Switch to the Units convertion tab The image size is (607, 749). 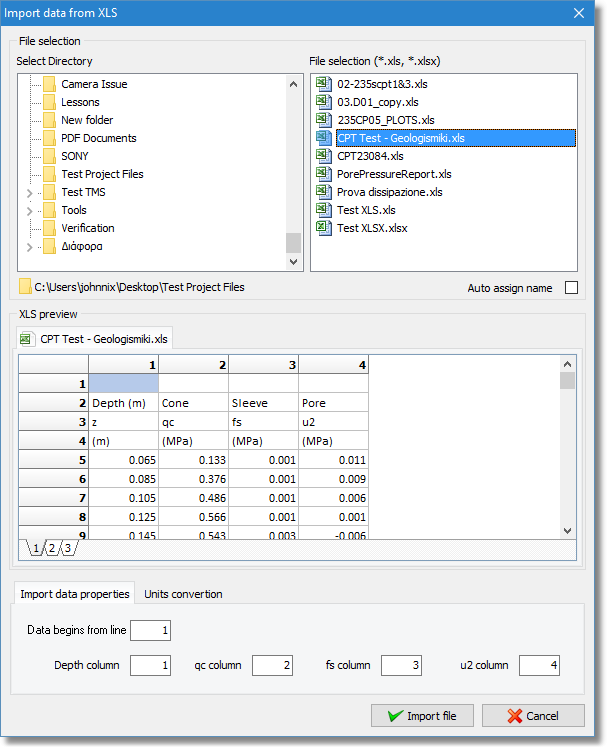pyautogui.click(x=183, y=594)
